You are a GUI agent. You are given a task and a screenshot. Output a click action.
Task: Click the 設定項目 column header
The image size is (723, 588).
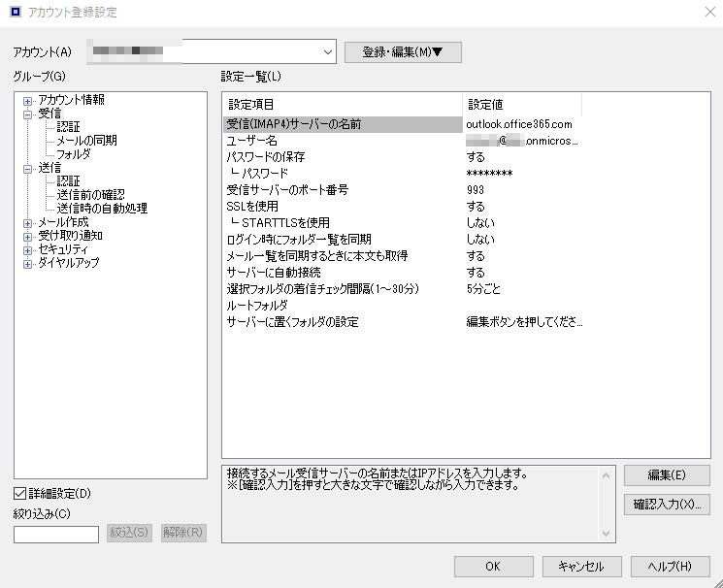(x=343, y=105)
